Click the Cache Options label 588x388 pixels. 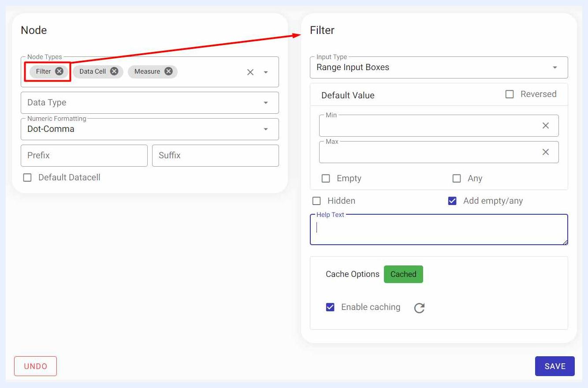(353, 274)
